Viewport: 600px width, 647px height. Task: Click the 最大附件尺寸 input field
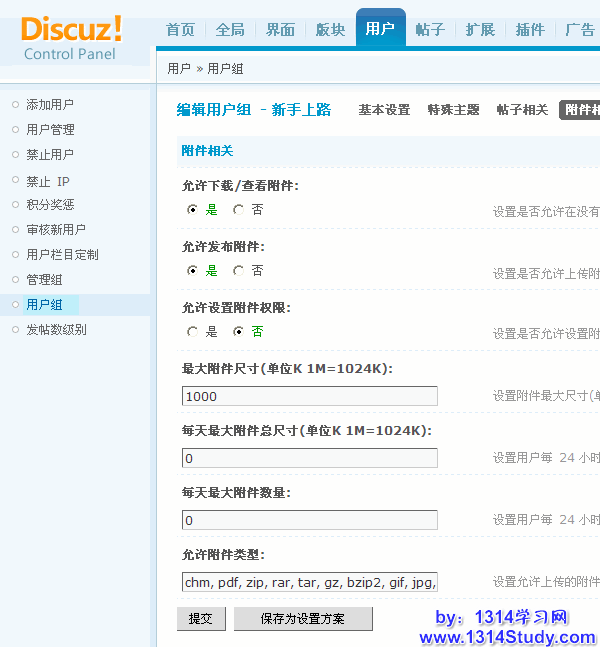click(x=310, y=396)
